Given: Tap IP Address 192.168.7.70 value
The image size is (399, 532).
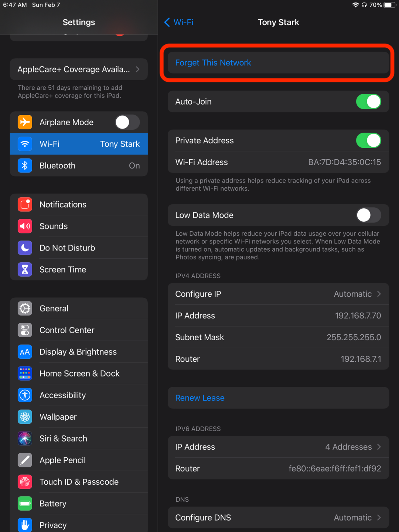Looking at the screenshot, I should point(358,316).
